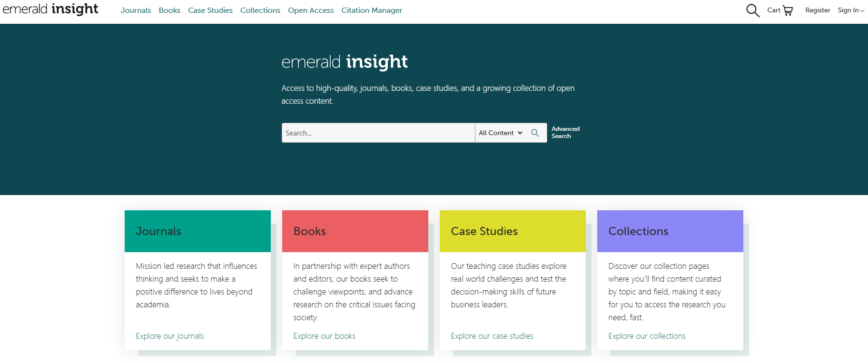Viewport: 868px width, 363px height.
Task: Open the All Content filter dropdown
Action: [x=500, y=133]
